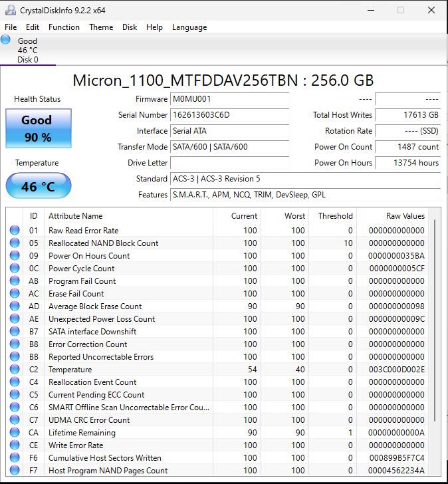
Task: Click the Current value 54 in Temperature row
Action: coord(253,370)
